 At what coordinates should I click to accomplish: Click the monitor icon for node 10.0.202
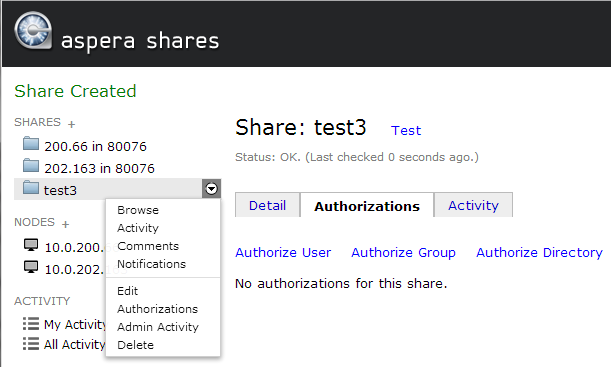(x=31, y=267)
